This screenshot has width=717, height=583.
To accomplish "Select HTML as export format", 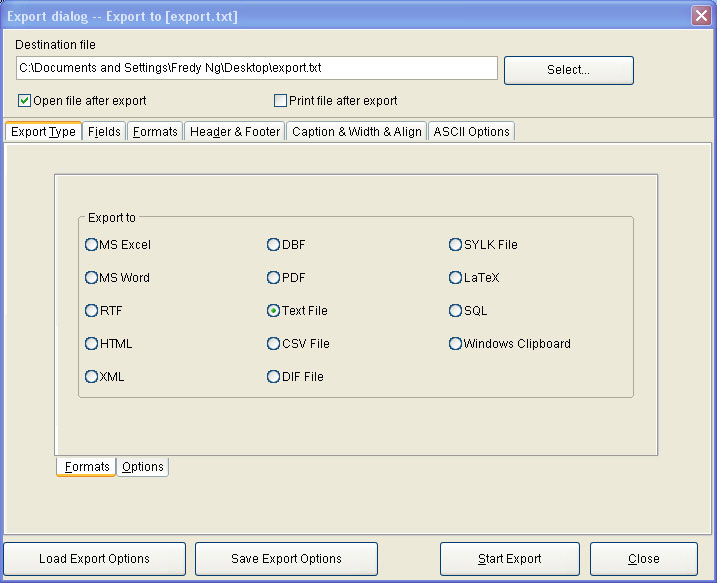I will click(92, 344).
